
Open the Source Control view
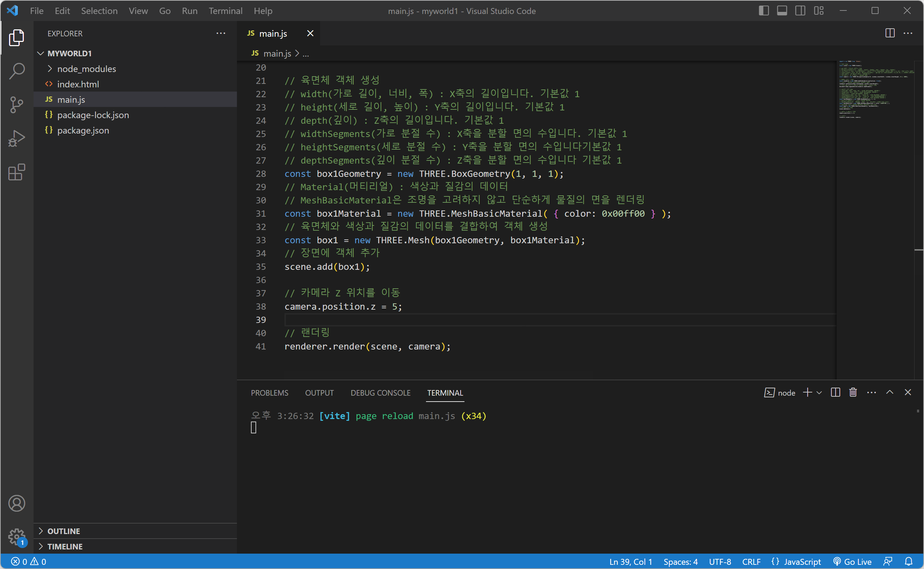point(16,105)
